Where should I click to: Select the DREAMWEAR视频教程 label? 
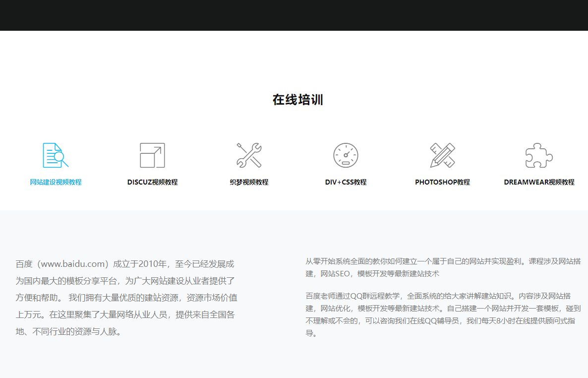539,182
